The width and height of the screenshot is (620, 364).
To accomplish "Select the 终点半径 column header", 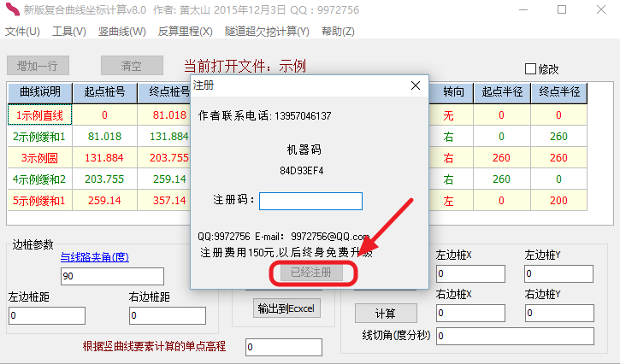I will (559, 93).
